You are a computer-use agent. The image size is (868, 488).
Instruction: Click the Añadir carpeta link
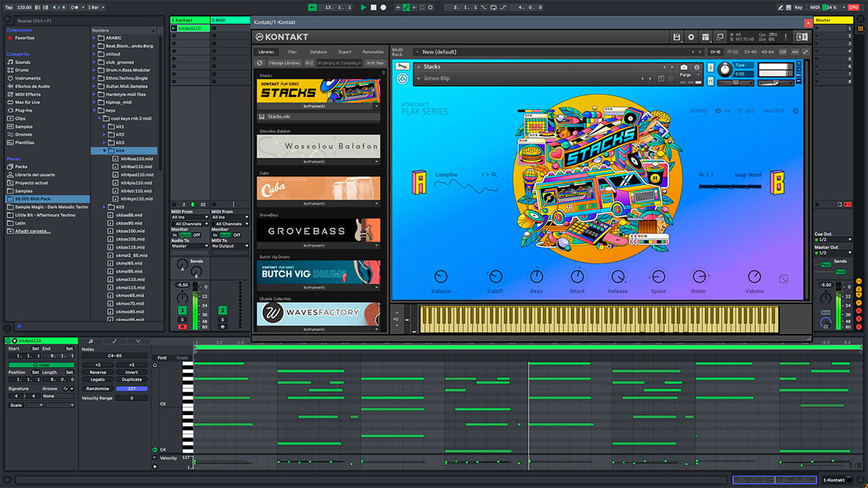(33, 231)
